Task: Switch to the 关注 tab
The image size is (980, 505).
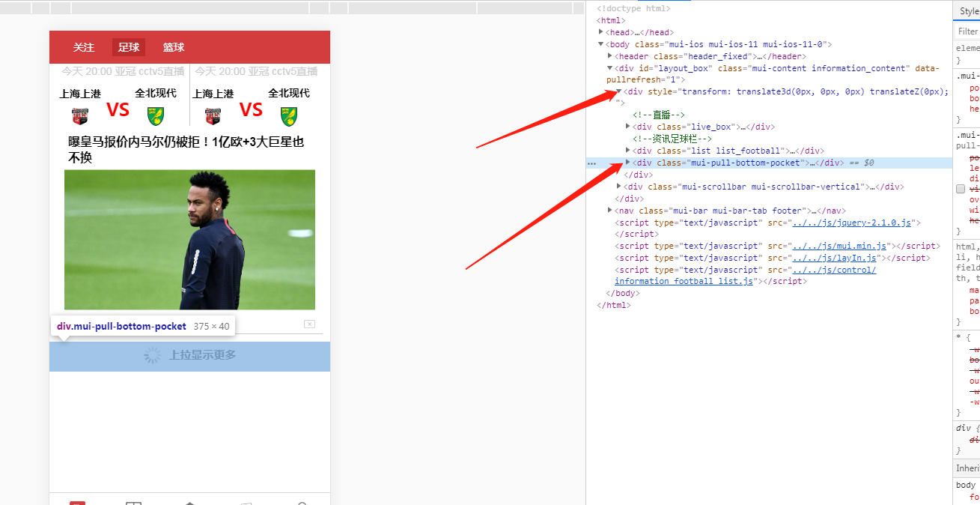Action: click(x=84, y=47)
